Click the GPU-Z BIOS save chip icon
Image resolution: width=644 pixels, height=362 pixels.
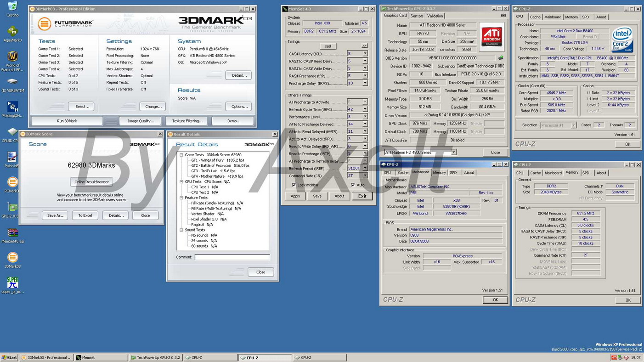coord(501,58)
